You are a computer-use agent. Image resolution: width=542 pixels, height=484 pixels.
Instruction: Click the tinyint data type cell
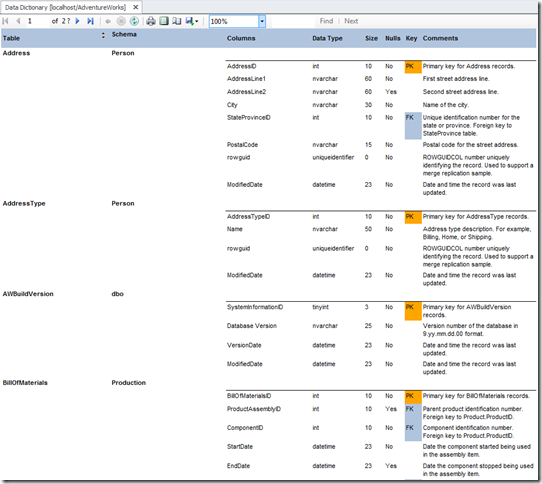[320, 307]
